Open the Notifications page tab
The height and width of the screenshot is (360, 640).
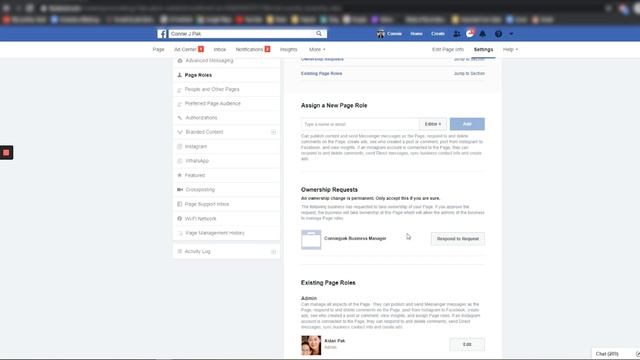click(x=253, y=49)
